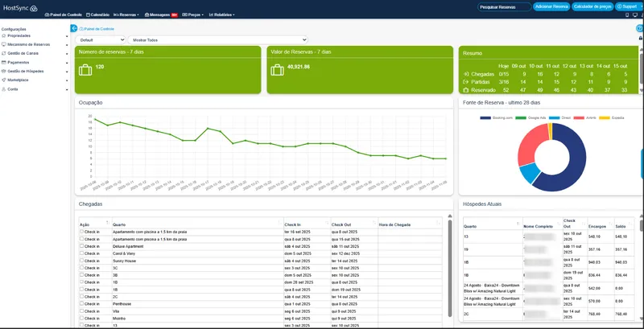644x329 pixels.
Task: Tick Check in box for Sunny House
Action: (x=82, y=261)
